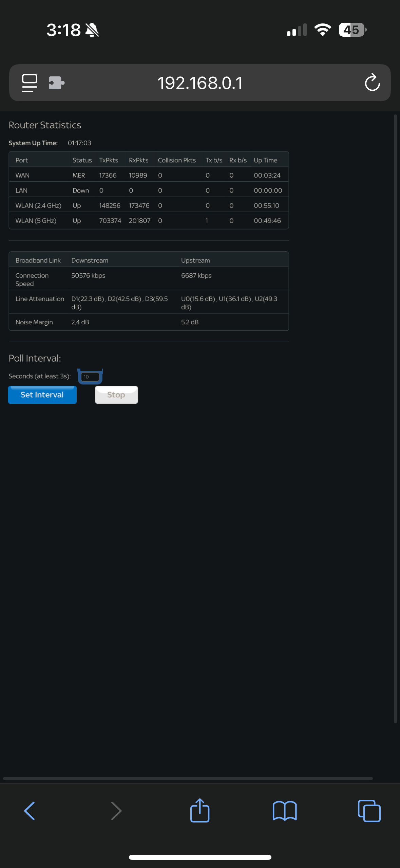400x868 pixels.
Task: Select the RxPkts value '173476'
Action: click(139, 205)
